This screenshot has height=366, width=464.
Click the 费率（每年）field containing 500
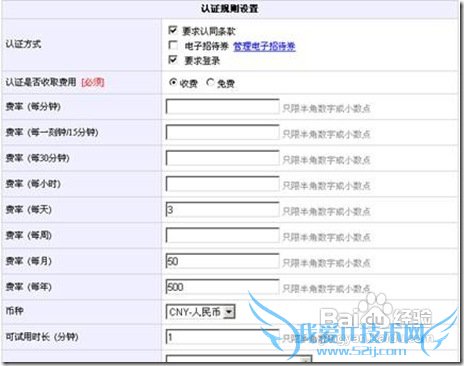click(222, 287)
